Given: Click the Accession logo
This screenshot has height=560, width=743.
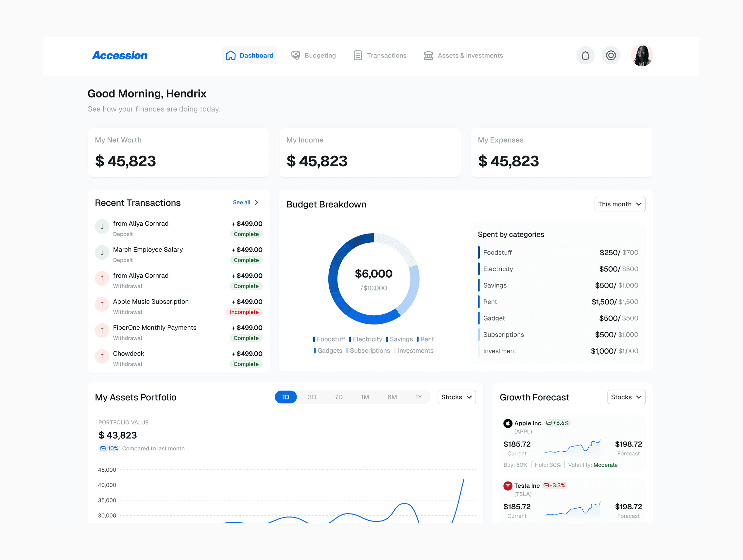Looking at the screenshot, I should point(120,55).
